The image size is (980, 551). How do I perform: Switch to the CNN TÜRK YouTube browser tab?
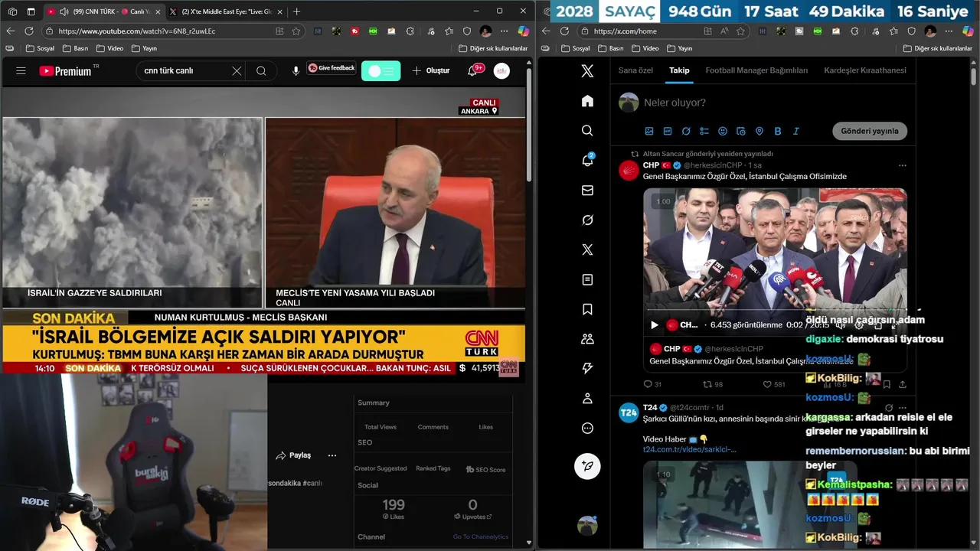(103, 11)
